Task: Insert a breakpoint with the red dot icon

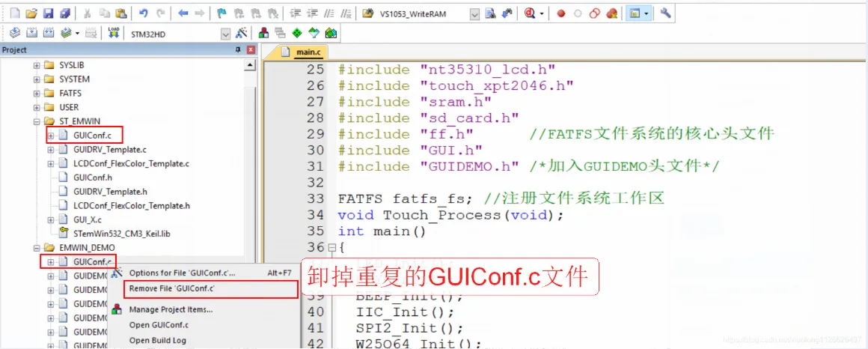Action: click(x=560, y=13)
